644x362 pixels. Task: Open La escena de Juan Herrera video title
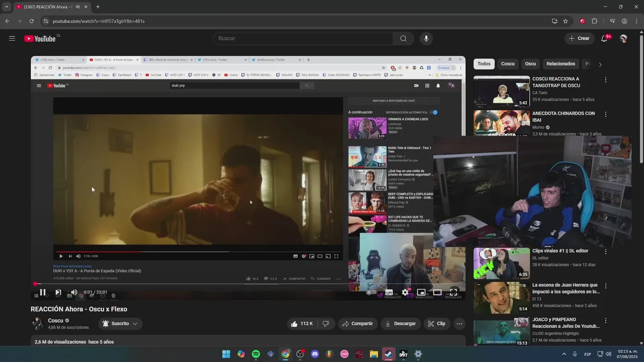click(566, 289)
